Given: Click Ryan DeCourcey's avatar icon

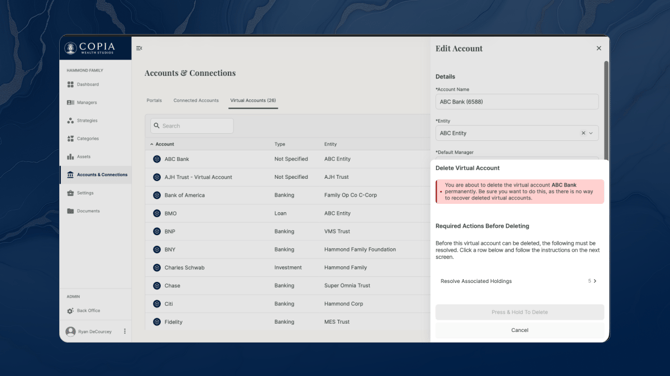Looking at the screenshot, I should [71, 332].
